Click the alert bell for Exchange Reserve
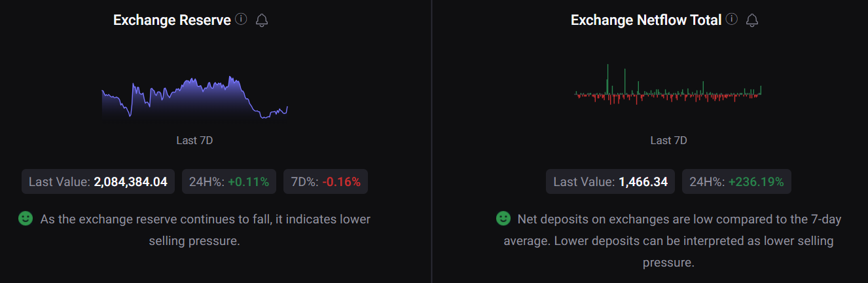The height and width of the screenshot is (283, 868). (262, 20)
